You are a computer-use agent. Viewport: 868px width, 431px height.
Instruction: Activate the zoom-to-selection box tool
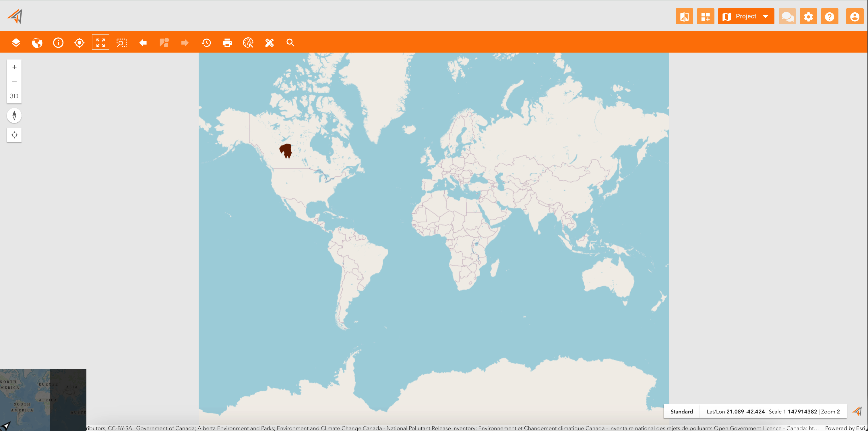[x=122, y=43]
